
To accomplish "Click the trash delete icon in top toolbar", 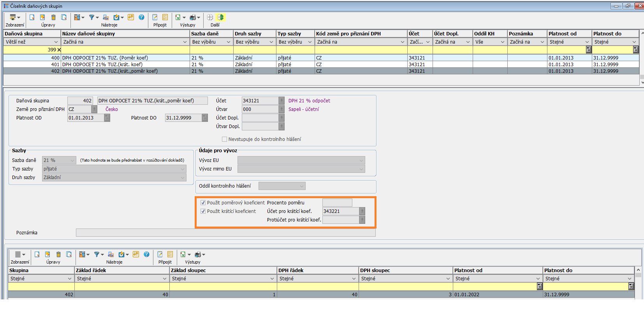I will [x=53, y=18].
